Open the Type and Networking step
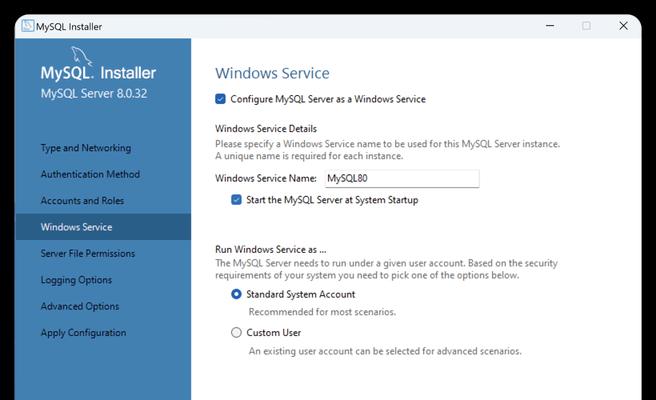 coord(86,148)
